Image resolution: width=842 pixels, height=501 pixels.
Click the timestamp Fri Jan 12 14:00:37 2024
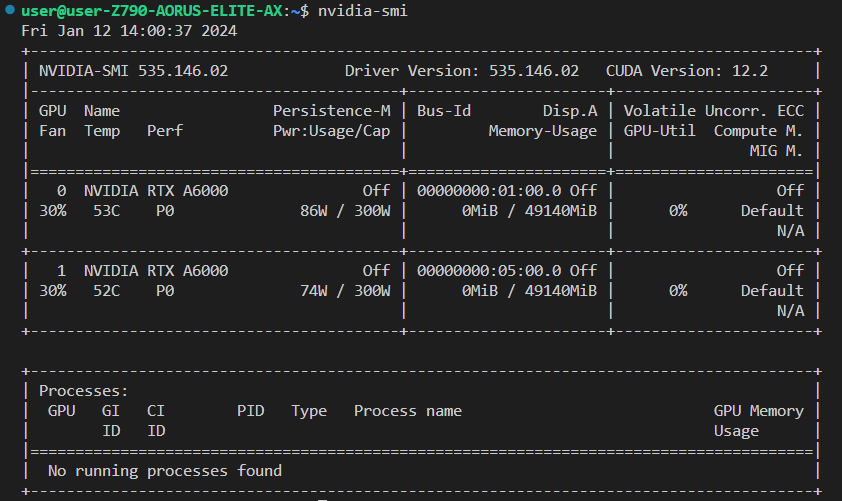129,31
